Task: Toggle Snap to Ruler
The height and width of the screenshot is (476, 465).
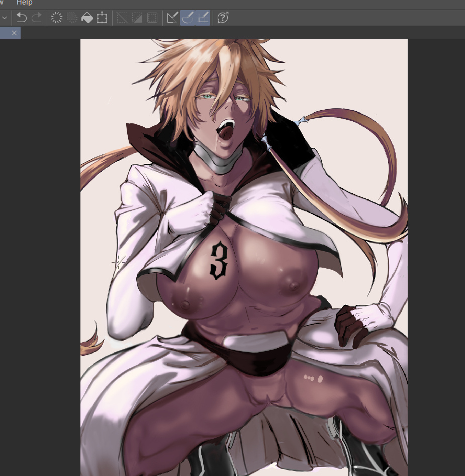Action: pyautogui.click(x=172, y=18)
